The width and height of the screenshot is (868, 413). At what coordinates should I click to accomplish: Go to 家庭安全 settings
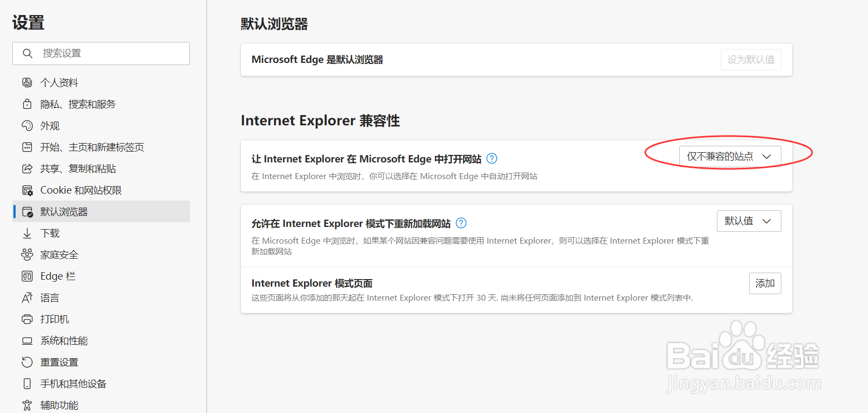point(101,254)
